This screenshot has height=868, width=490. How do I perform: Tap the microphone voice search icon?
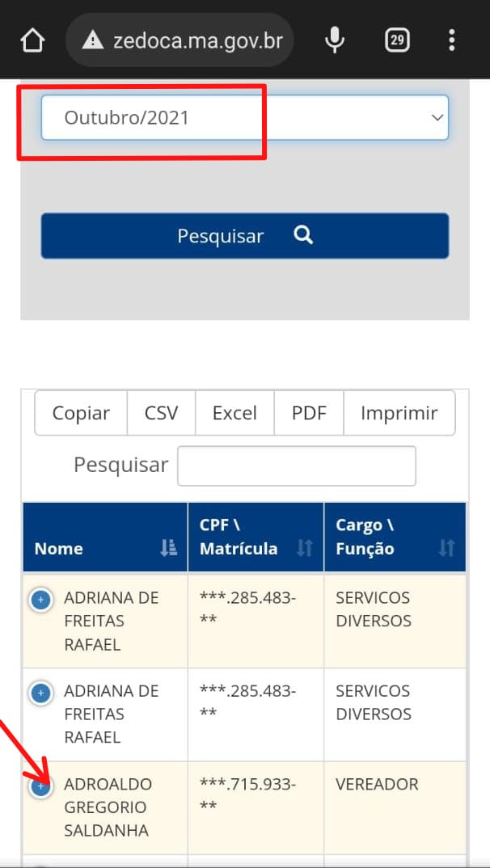point(335,40)
